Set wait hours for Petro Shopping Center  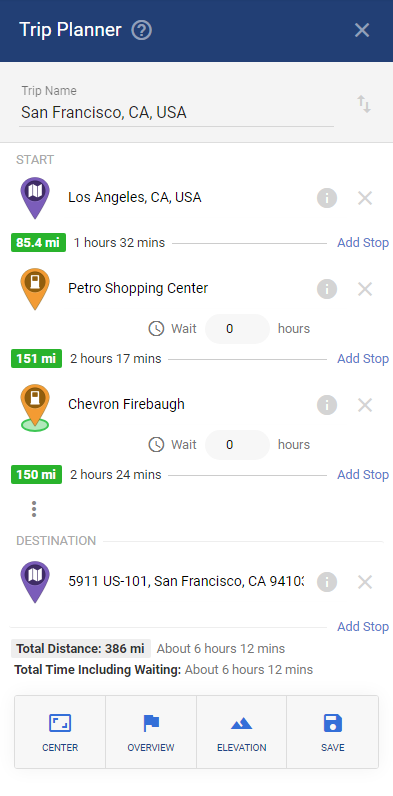[237, 329]
